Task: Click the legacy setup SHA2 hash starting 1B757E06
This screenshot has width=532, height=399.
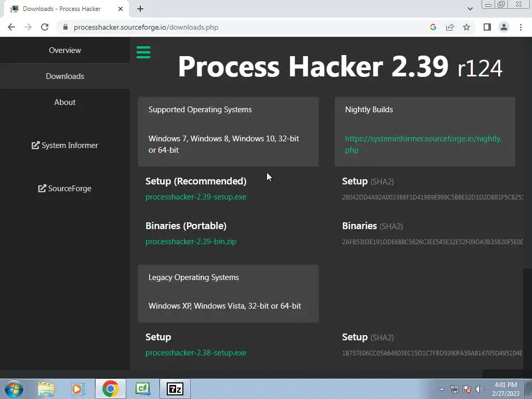Action: [x=433, y=353]
